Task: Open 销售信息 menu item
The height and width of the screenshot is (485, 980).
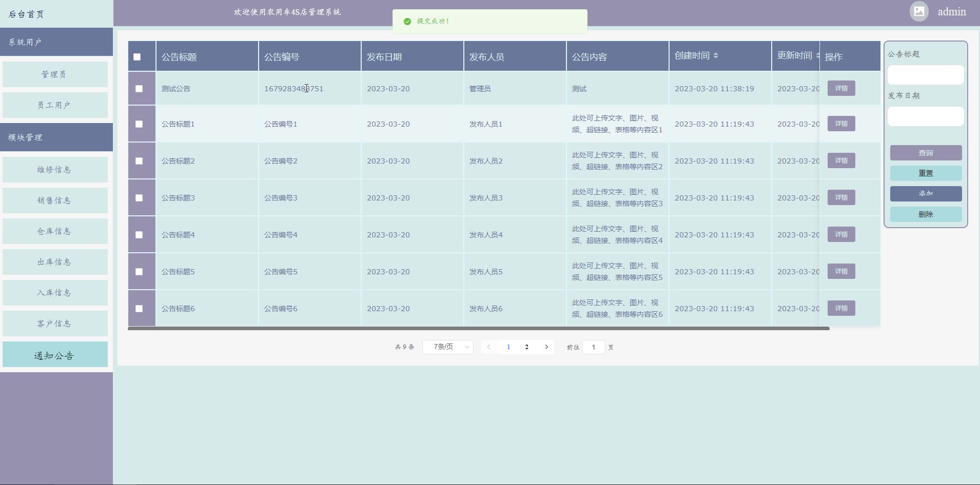Action: (x=55, y=200)
